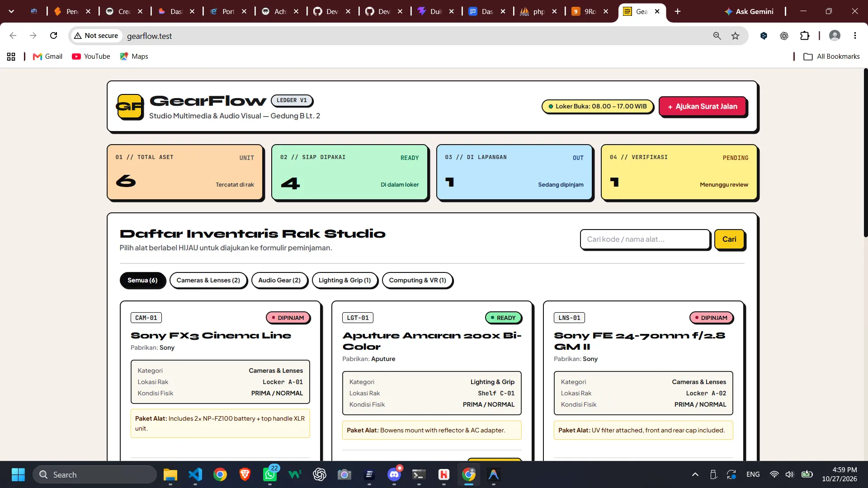Click the LEDGER V1 badge
The width and height of the screenshot is (868, 488).
(292, 100)
